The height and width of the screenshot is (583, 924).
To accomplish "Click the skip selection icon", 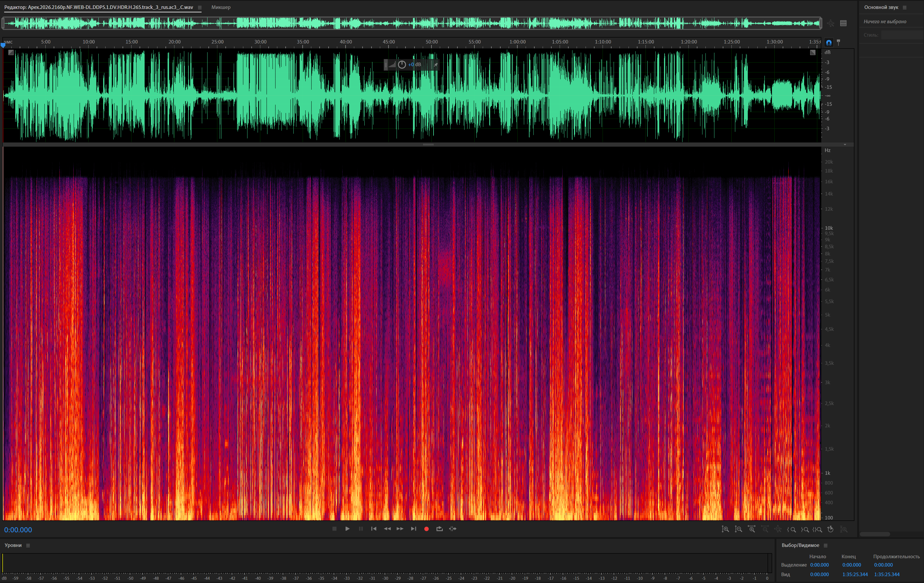I will tap(453, 529).
